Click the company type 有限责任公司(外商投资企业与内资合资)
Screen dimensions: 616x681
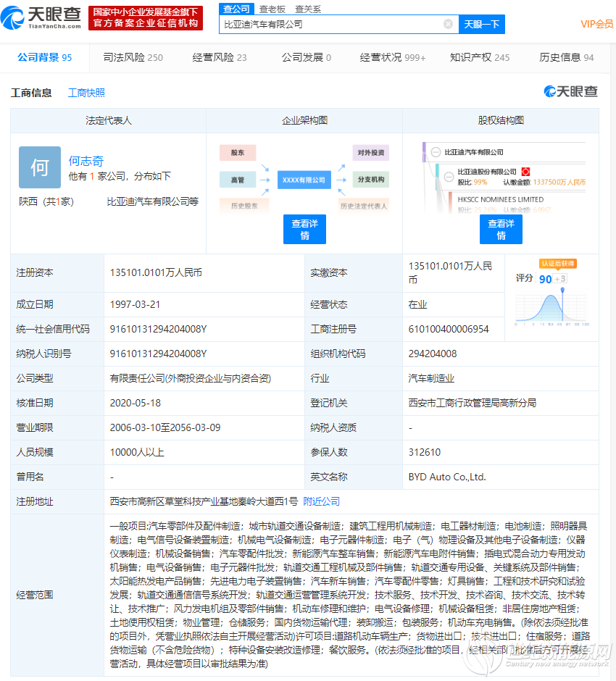(191, 378)
